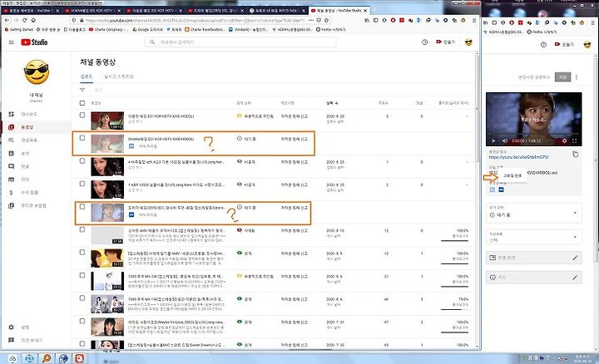Screen dimensions: 599x364
Task: Copy the video link with the copy icon
Action: (x=576, y=154)
